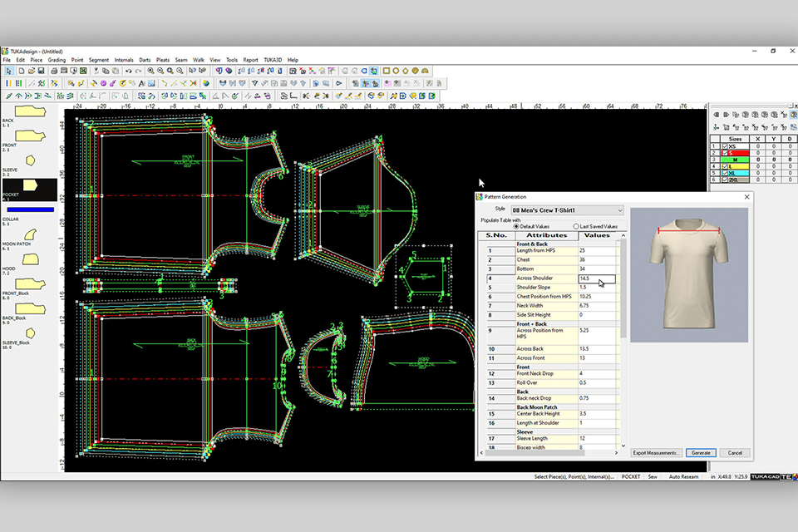798x532 pixels.
Task: Select the Last Saved Values radio button
Action: coord(576,226)
